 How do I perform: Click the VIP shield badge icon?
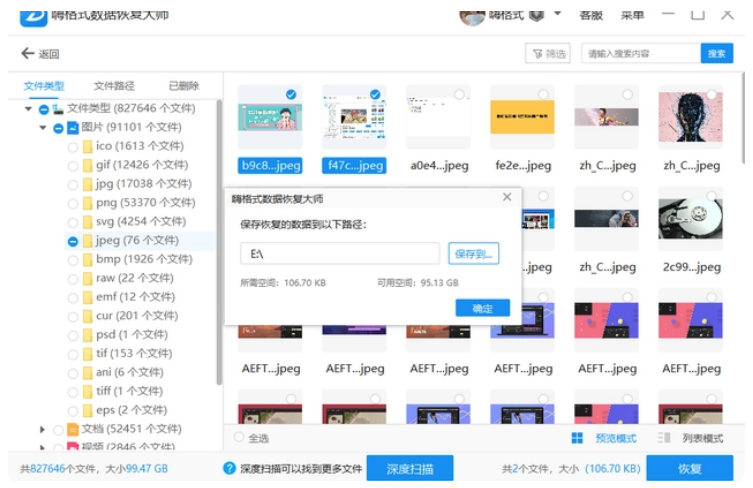(x=536, y=15)
